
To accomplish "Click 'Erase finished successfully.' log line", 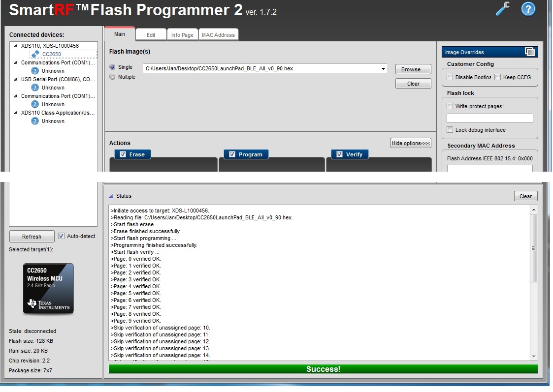I will 146,231.
